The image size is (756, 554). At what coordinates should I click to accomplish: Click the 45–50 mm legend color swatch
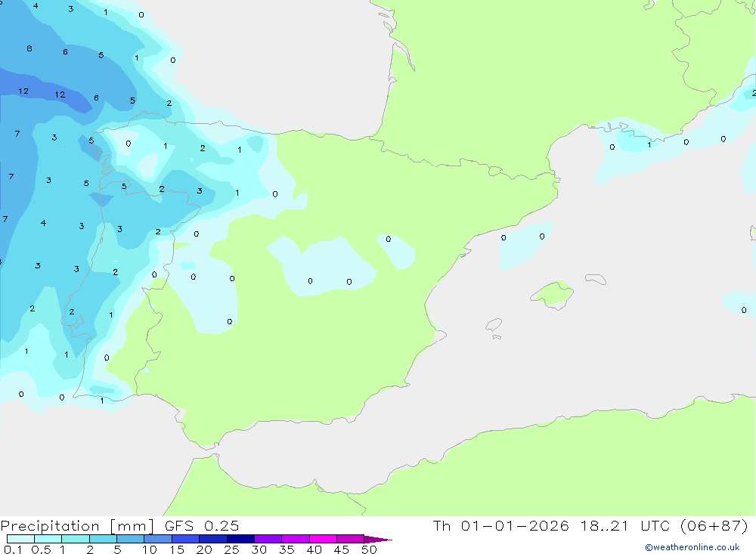click(351, 539)
